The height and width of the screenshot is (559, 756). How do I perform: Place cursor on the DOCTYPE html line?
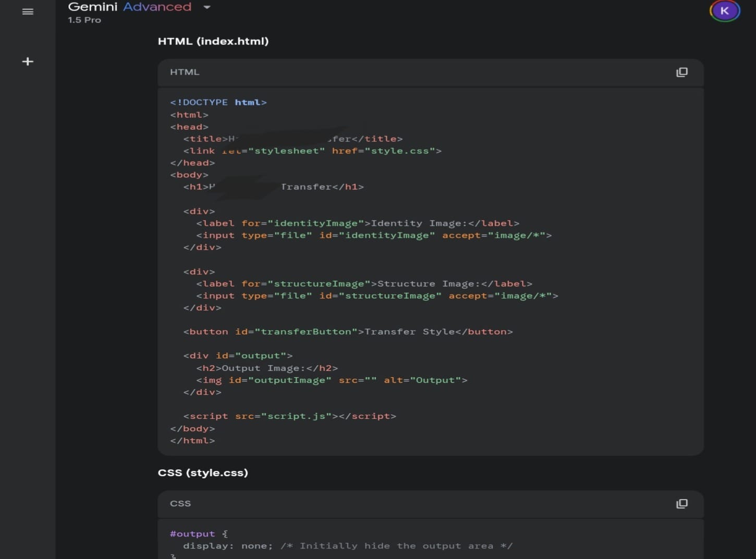(218, 103)
